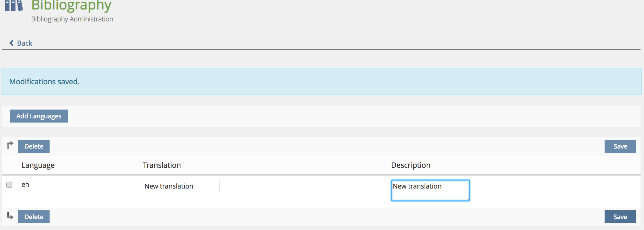Click the bottom Delete button
The image size is (644, 230).
[x=34, y=217]
